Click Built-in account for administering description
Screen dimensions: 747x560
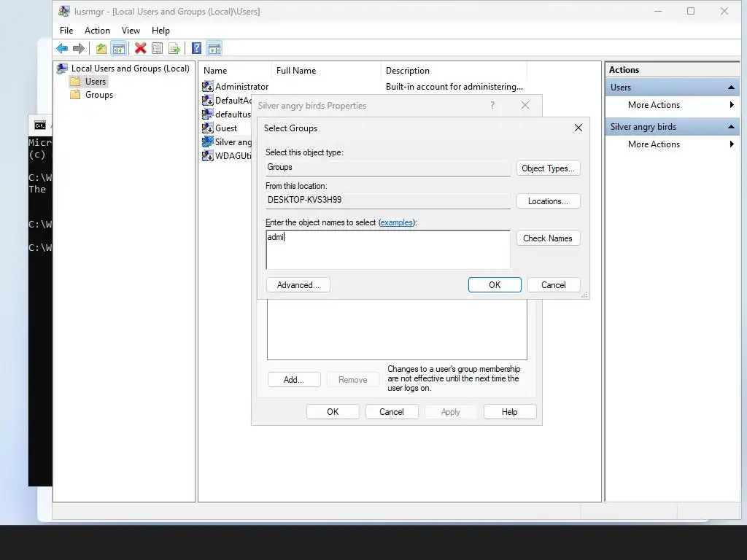[x=454, y=87]
